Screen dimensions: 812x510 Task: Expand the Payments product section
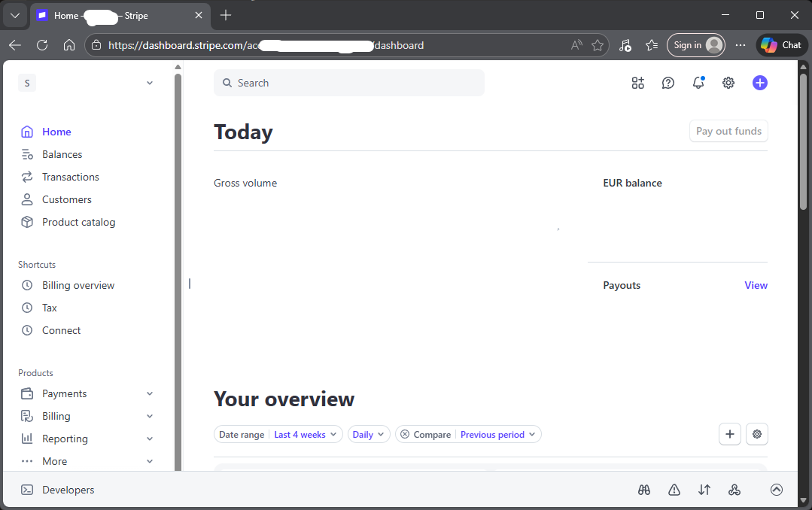coord(150,393)
